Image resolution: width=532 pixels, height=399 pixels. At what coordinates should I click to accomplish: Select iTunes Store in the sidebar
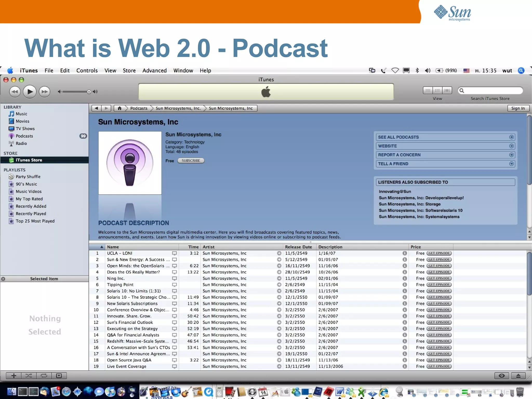tap(44, 160)
